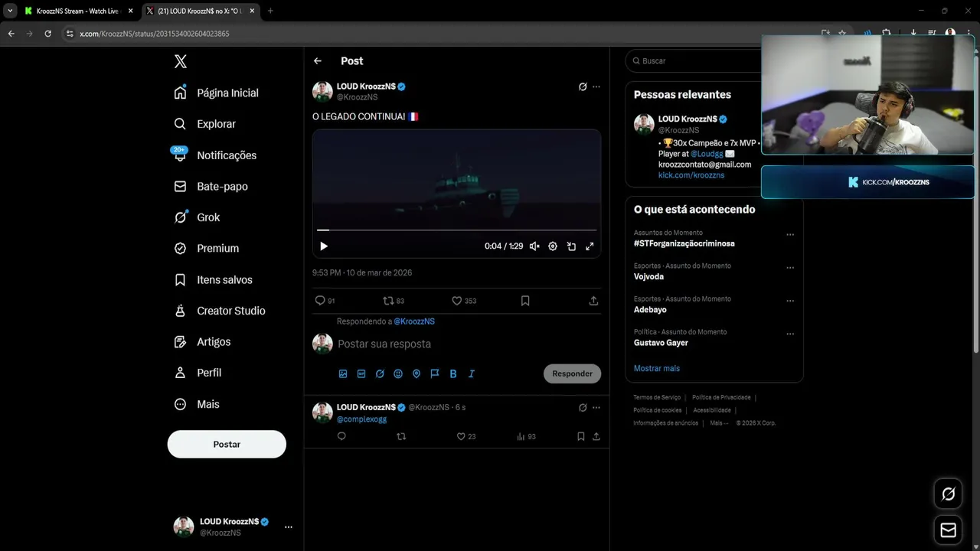Expand the Mais menu in sidebar

point(197,404)
